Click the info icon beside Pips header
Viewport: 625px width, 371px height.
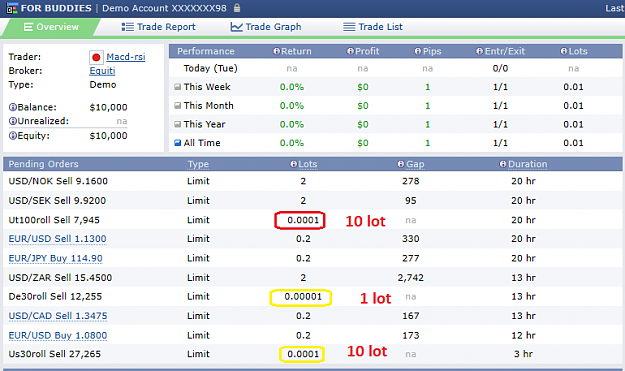coord(418,51)
